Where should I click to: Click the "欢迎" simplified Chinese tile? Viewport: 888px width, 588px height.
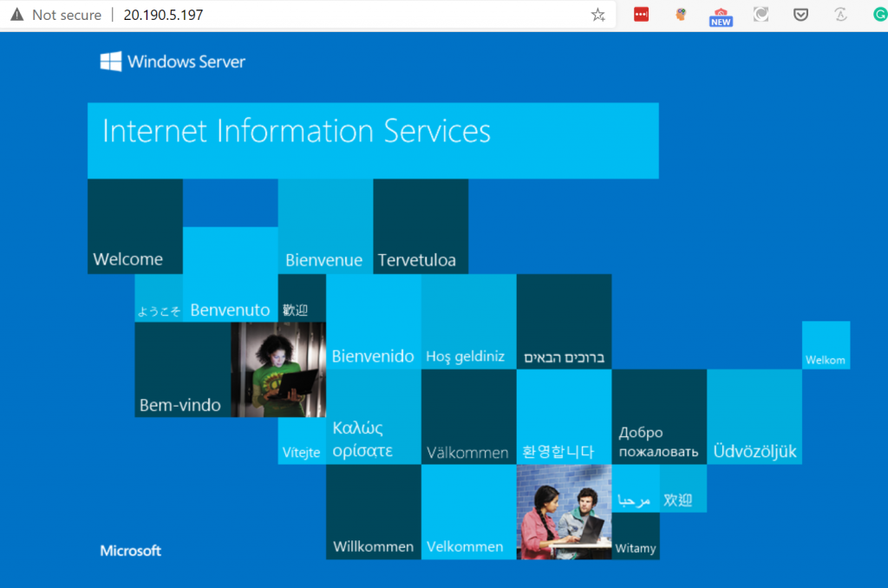683,488
